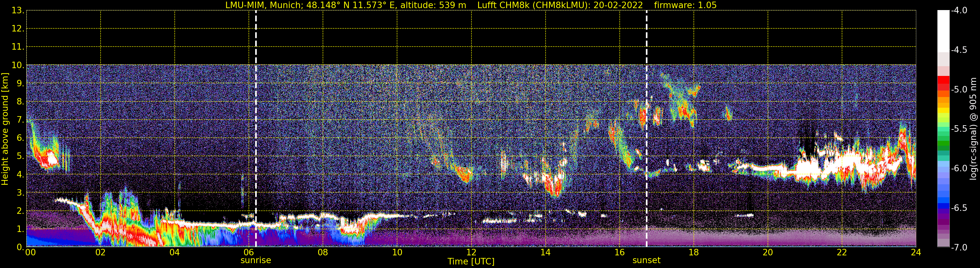This screenshot has height=268, width=980.
Task: Click the white dashed sunrise marker line
Action: 256,129
